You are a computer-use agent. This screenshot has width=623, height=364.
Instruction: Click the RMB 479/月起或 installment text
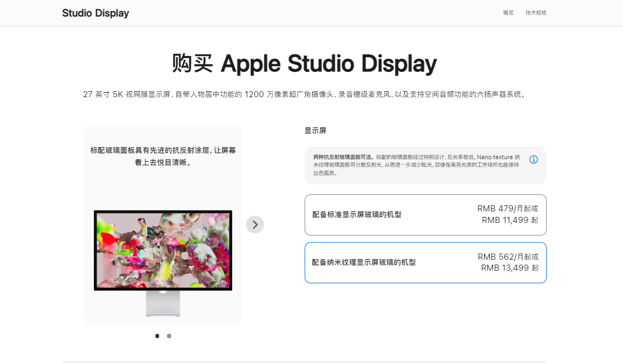[508, 209]
